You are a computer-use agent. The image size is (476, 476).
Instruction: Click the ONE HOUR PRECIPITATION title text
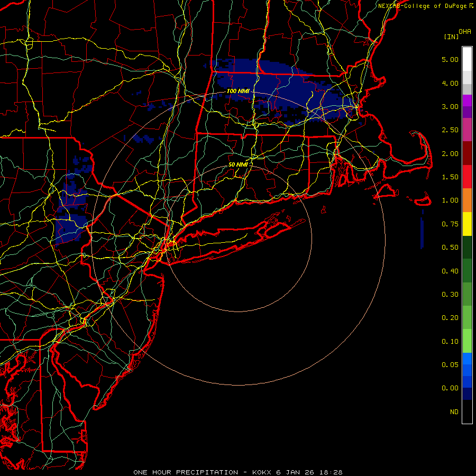click(x=186, y=472)
